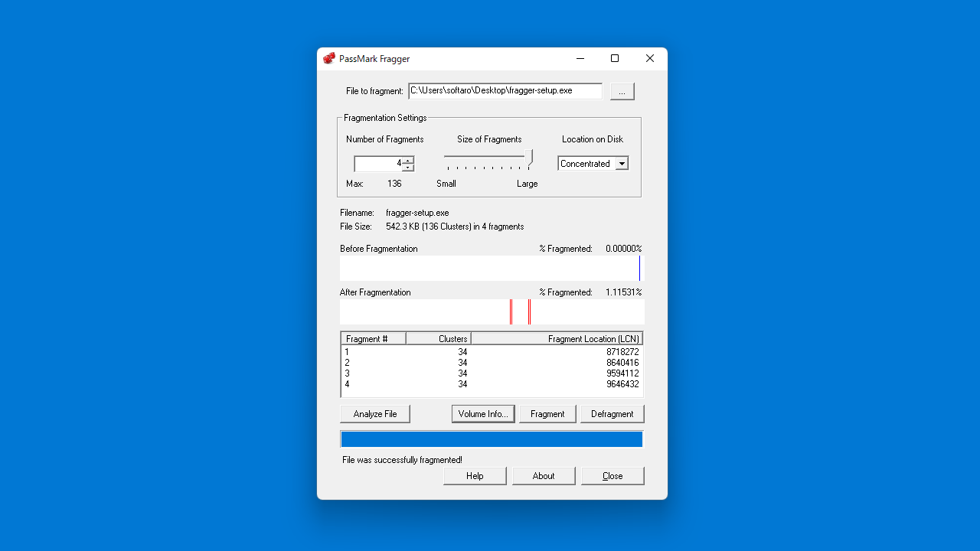Open the Location on Disk dropdown arrow

point(622,164)
